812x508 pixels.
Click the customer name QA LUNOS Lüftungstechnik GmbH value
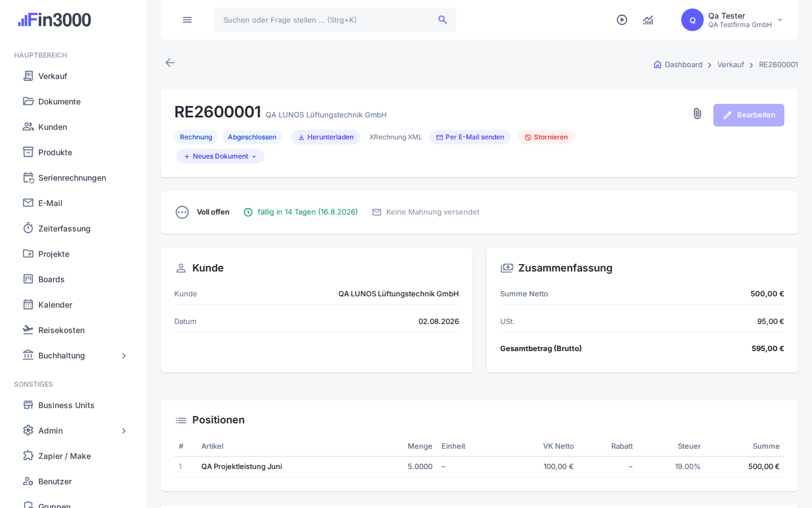click(399, 294)
